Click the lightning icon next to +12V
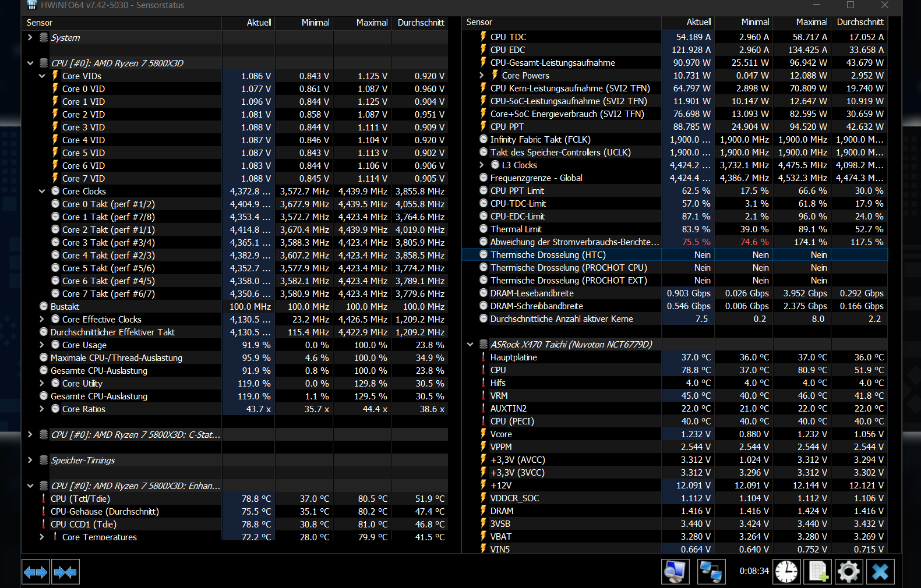Viewport: 921px width, 588px height. pos(483,485)
